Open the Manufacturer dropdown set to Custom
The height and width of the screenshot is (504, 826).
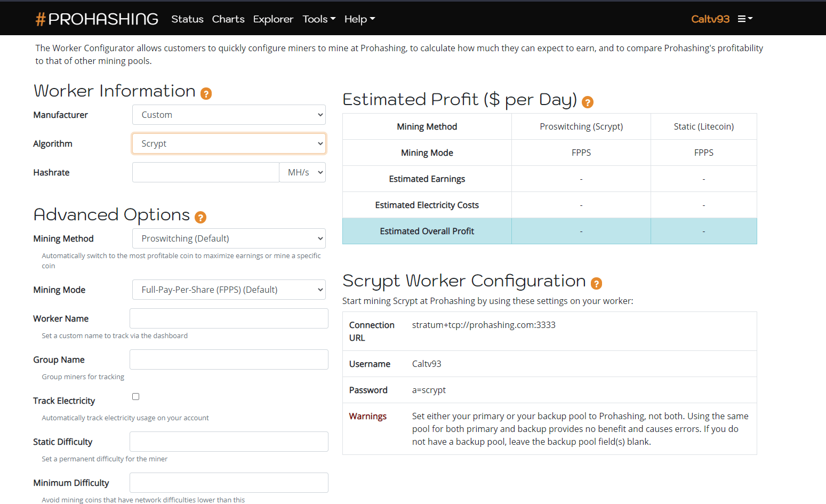click(229, 115)
